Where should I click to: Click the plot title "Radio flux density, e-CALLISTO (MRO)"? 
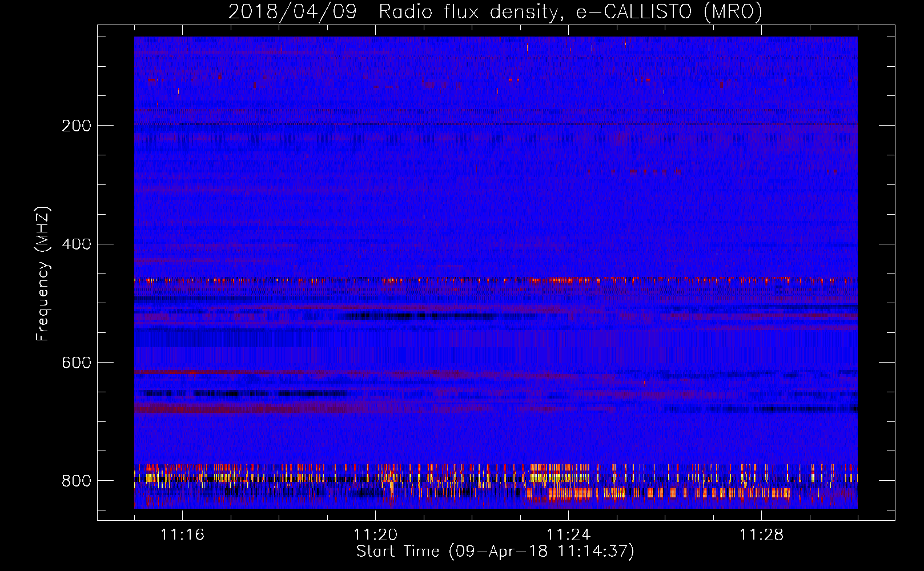[571, 11]
